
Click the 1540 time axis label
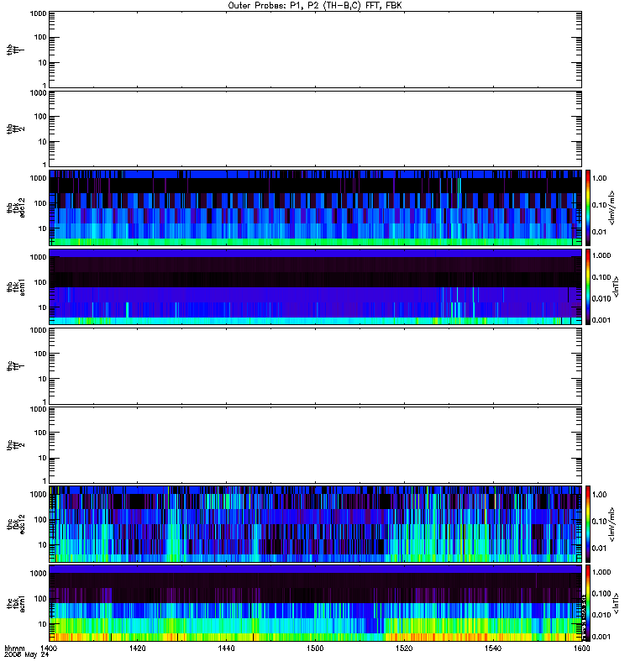click(493, 648)
